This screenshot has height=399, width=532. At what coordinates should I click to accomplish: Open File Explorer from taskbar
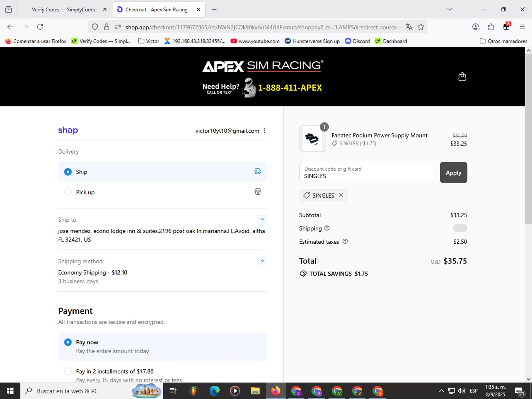click(x=255, y=391)
